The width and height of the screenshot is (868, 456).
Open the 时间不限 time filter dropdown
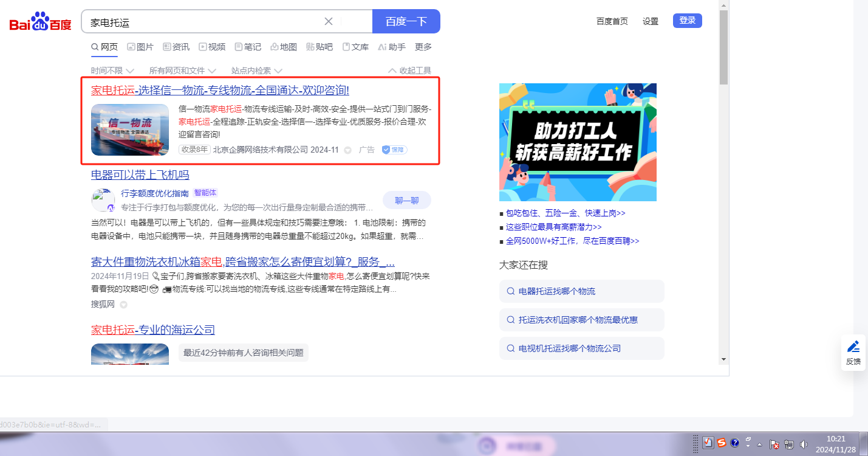112,71
